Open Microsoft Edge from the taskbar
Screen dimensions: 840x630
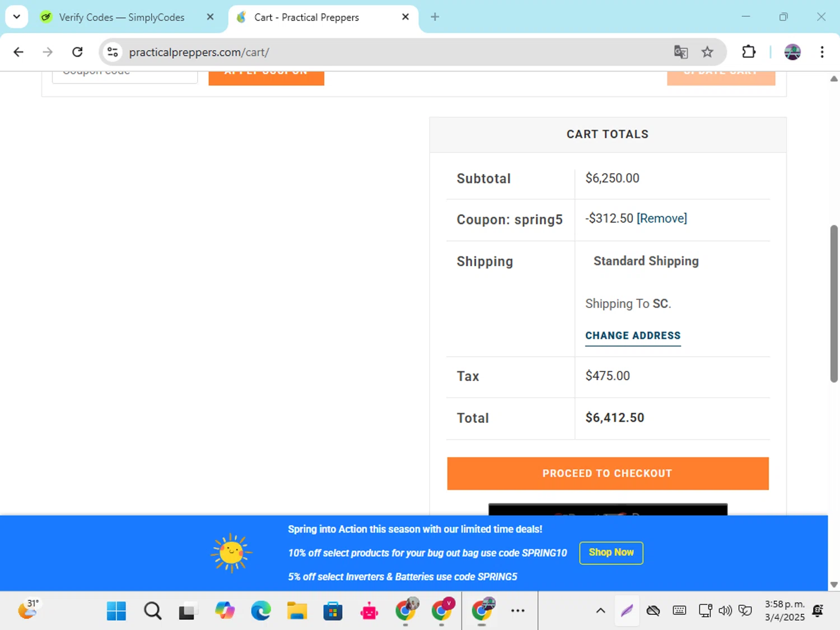(x=261, y=611)
